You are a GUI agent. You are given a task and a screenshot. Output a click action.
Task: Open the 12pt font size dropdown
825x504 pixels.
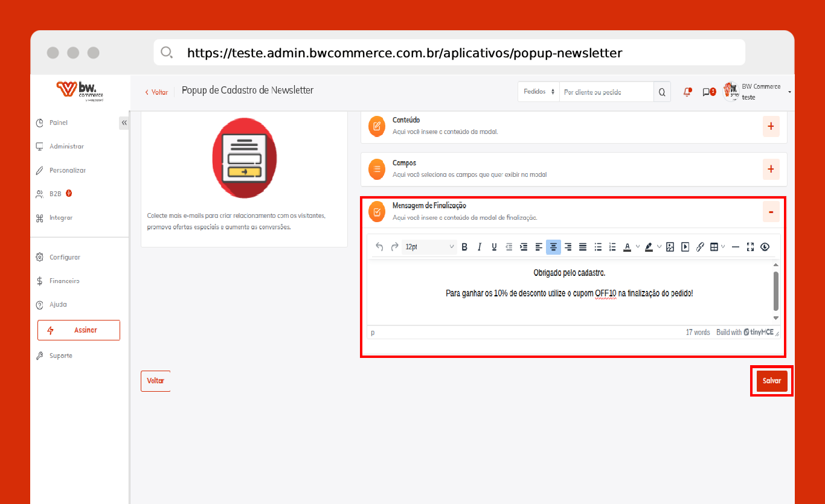point(429,247)
